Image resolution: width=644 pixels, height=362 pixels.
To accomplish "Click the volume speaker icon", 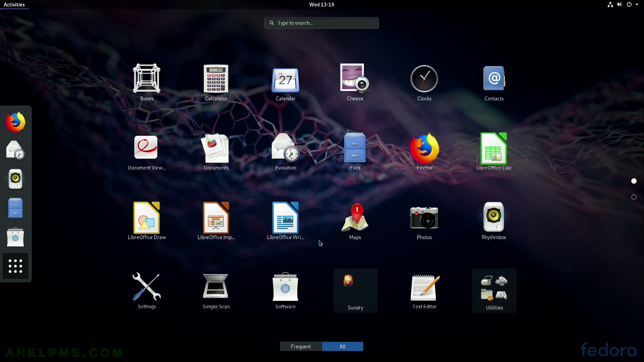I will [x=619, y=4].
